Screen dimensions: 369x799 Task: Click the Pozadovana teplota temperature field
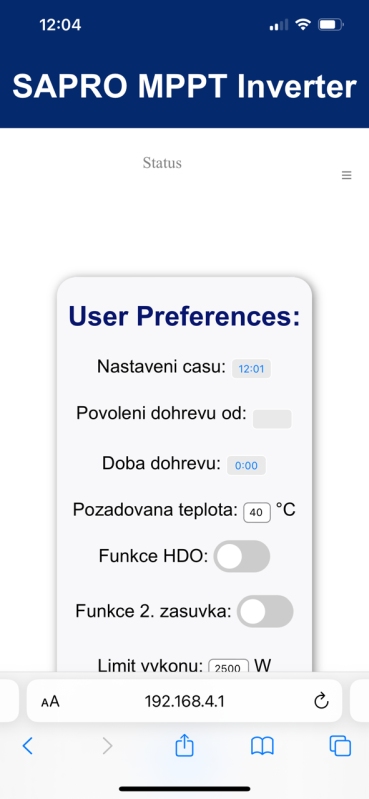click(x=257, y=512)
